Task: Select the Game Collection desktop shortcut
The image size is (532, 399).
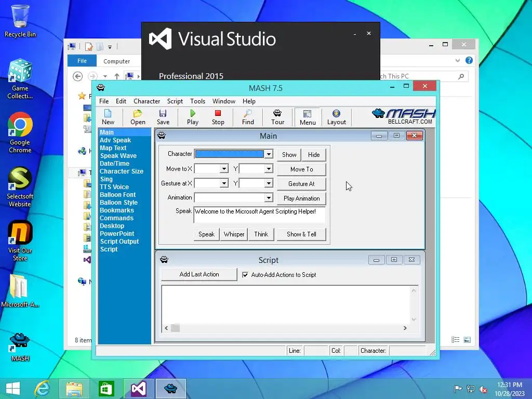Action: tap(20, 79)
